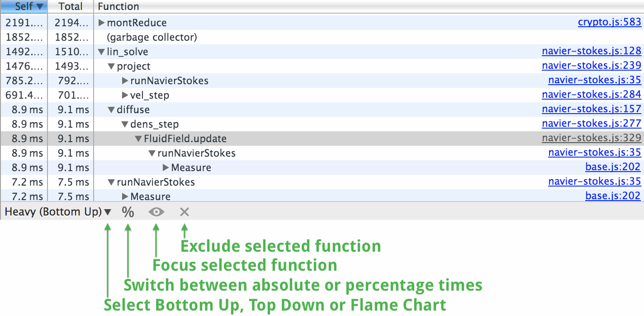Open the navier-stokes.js:239 link for project
This screenshot has width=644, height=316.
(591, 66)
